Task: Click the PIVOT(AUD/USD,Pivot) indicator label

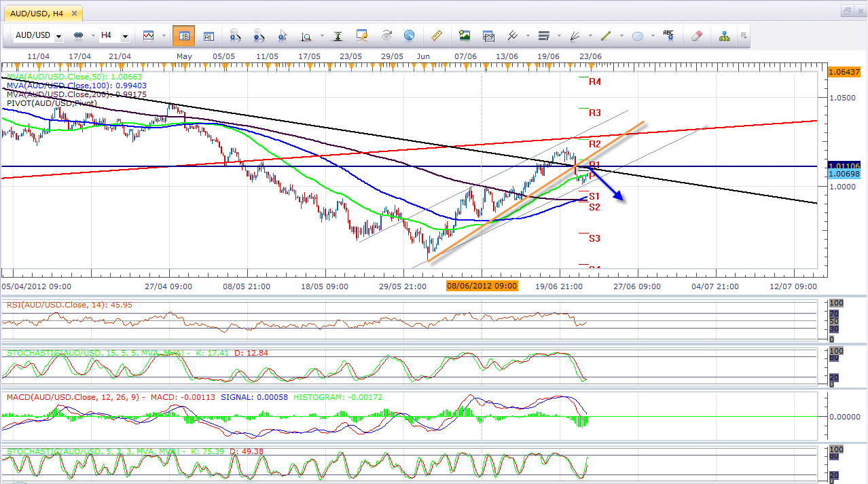Action: pyautogui.click(x=50, y=103)
